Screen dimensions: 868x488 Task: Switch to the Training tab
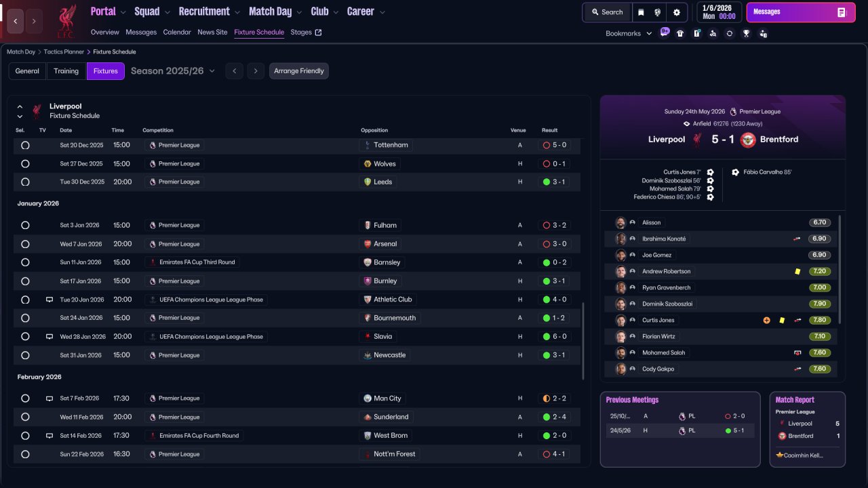click(x=66, y=71)
